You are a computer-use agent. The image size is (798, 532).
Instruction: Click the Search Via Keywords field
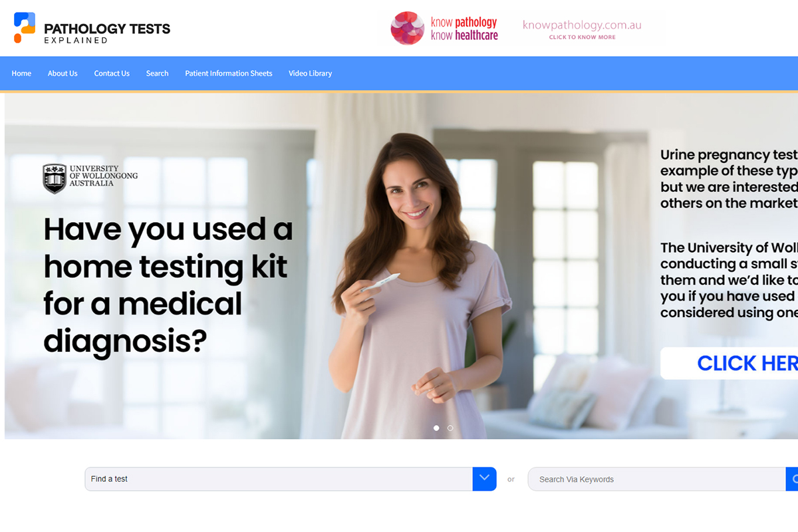pyautogui.click(x=657, y=479)
